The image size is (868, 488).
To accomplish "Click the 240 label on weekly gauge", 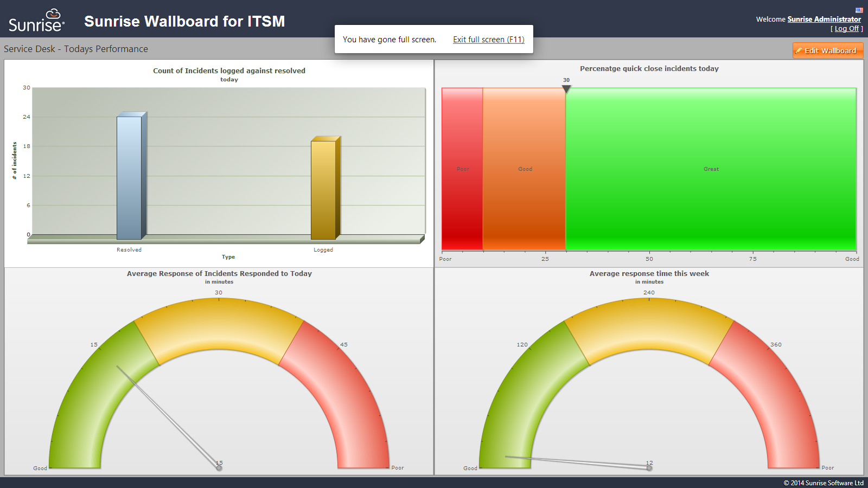I will [x=649, y=292].
